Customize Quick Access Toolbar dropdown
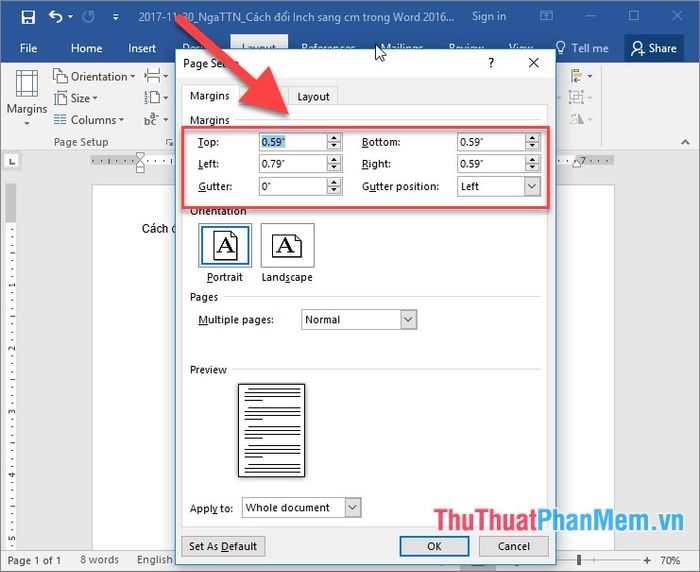 (x=116, y=17)
